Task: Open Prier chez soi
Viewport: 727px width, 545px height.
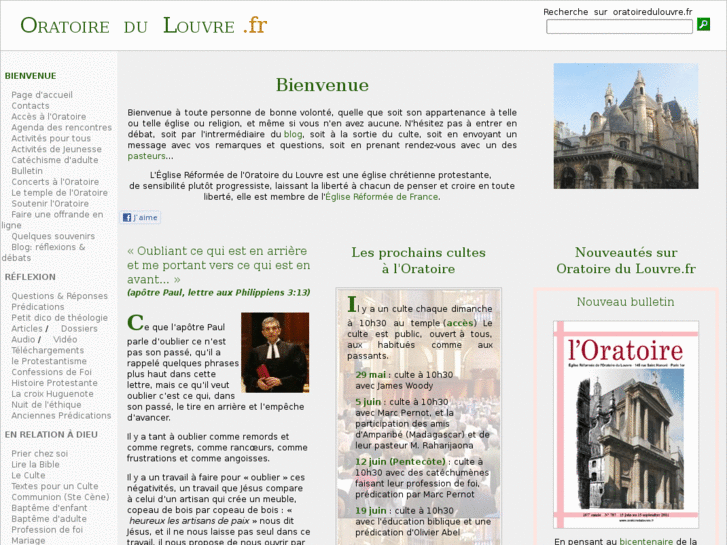Action: coord(39,454)
